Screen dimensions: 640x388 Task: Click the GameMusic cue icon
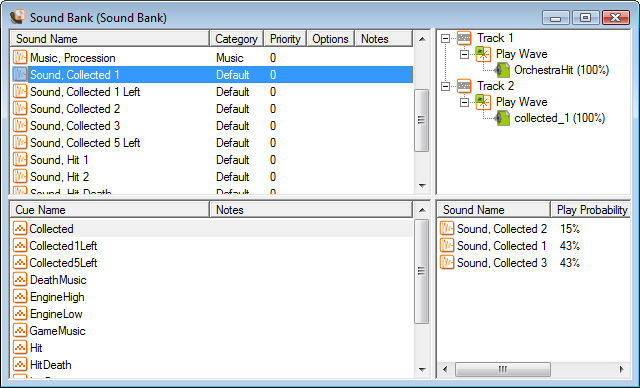[20, 330]
